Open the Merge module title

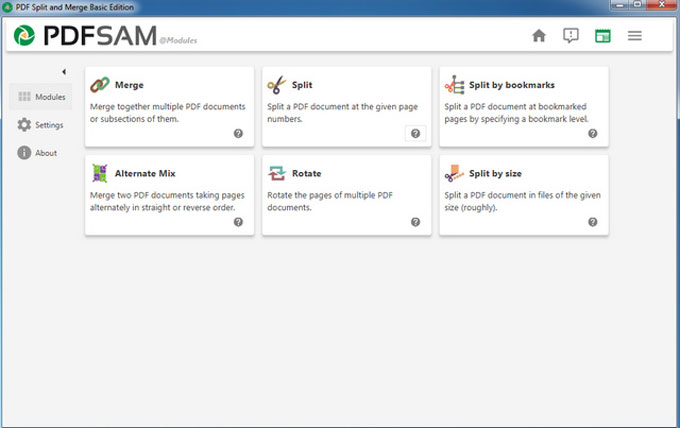click(129, 85)
